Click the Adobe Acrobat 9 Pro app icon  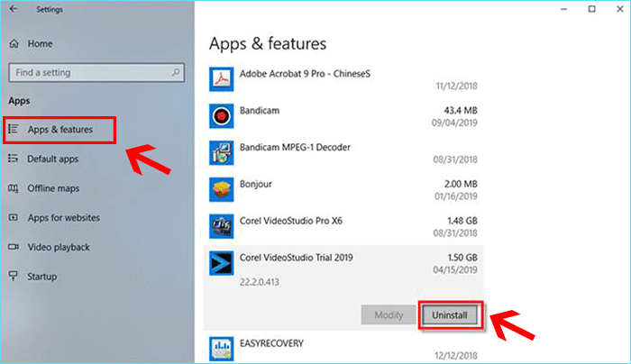[222, 79]
